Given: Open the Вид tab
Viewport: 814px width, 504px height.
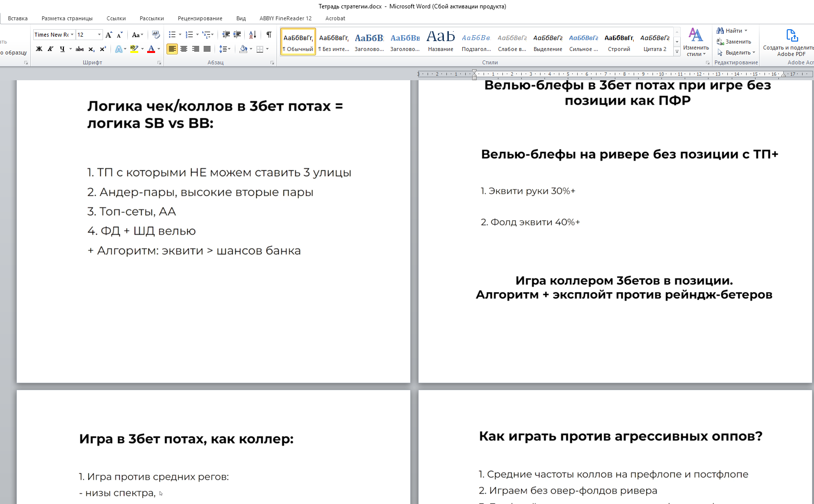Looking at the screenshot, I should point(241,18).
